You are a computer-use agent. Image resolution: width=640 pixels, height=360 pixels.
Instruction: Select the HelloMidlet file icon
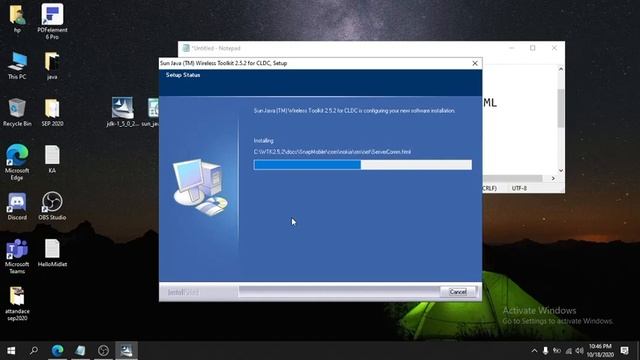[x=52, y=253]
